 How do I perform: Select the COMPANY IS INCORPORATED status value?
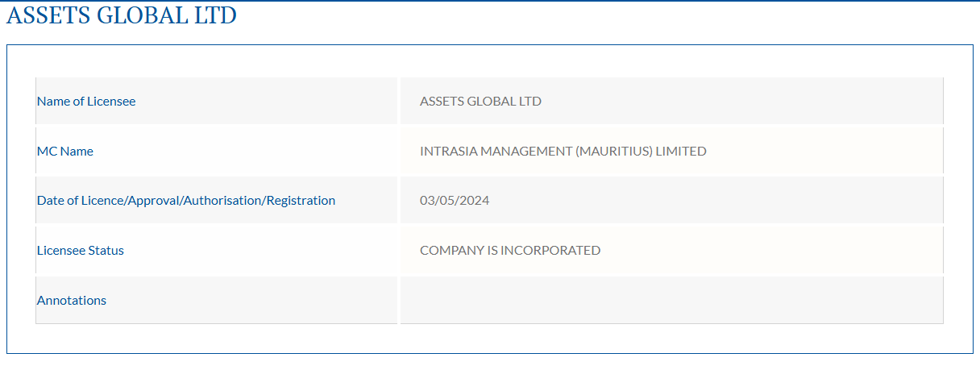point(510,251)
